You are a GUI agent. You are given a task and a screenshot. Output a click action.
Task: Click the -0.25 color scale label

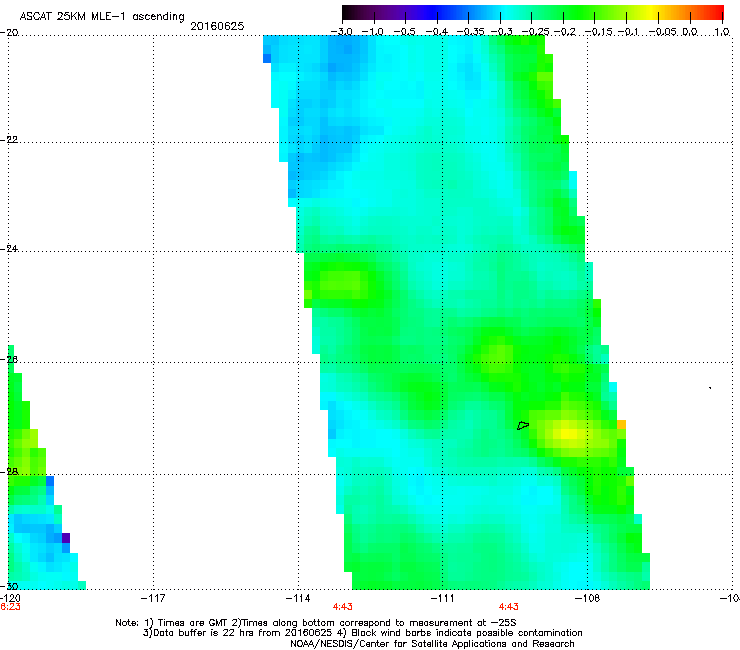pos(536,32)
